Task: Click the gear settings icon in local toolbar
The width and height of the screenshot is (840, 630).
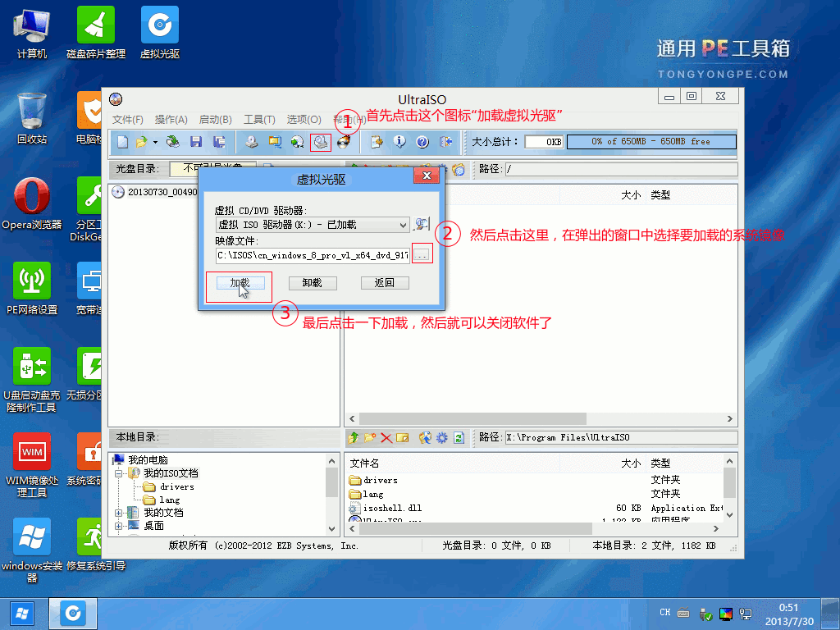Action: point(441,438)
